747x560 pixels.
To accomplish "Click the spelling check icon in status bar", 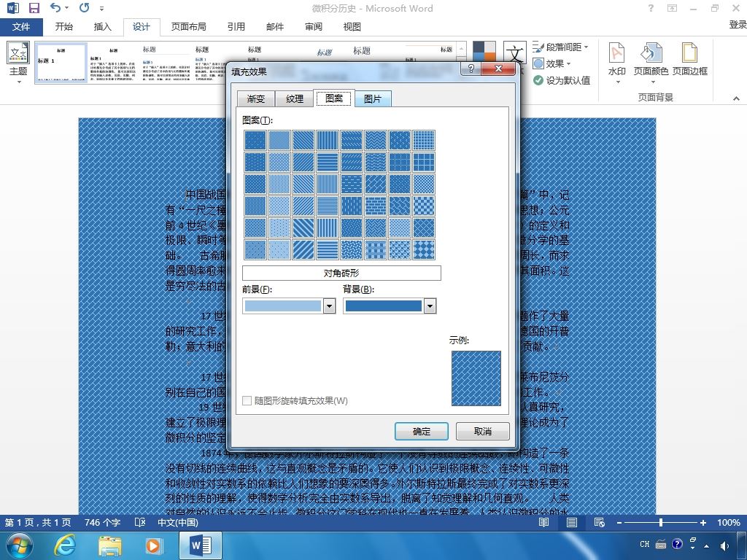I will click(x=139, y=522).
